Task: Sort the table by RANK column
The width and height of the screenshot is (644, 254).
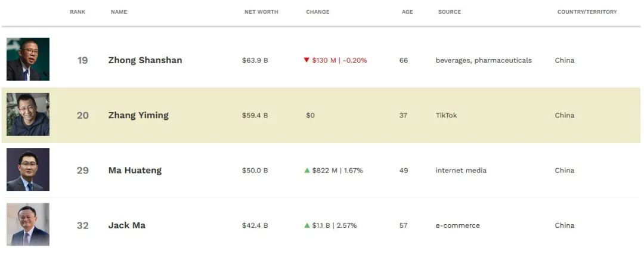Action: tap(78, 12)
